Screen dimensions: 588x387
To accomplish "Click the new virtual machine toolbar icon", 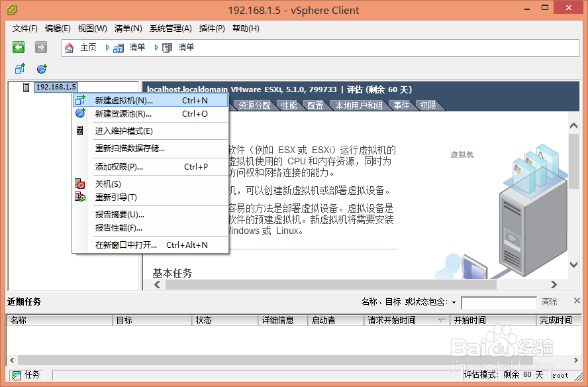I will pyautogui.click(x=20, y=69).
